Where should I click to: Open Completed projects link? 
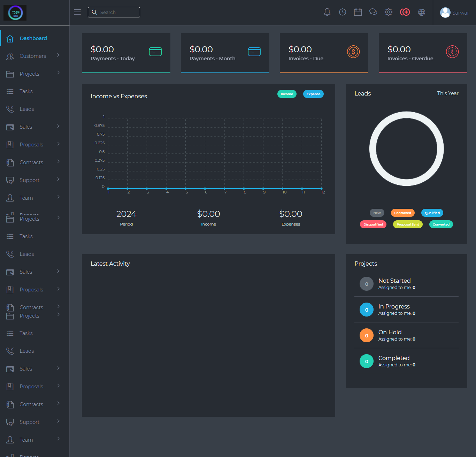394,358
